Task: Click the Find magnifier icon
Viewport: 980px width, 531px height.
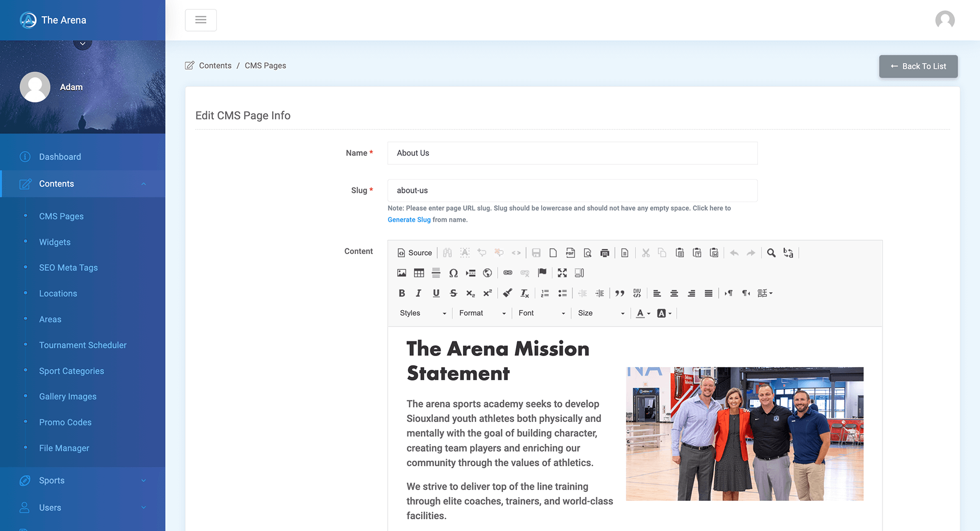Action: click(771, 252)
